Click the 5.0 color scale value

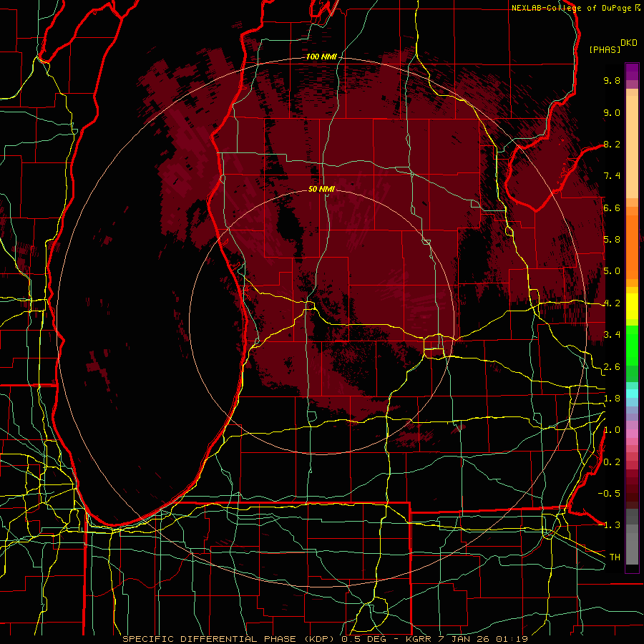tap(612, 271)
